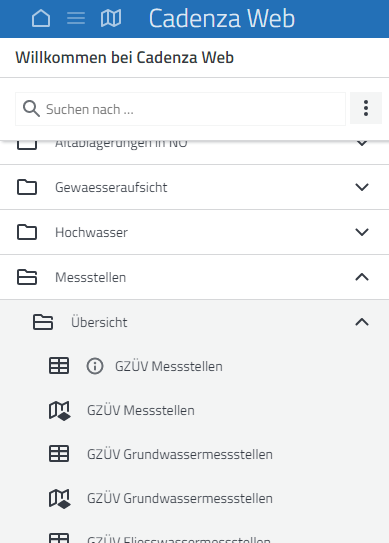
Task: Collapse the Messstellen folder chevron
Action: point(362,277)
